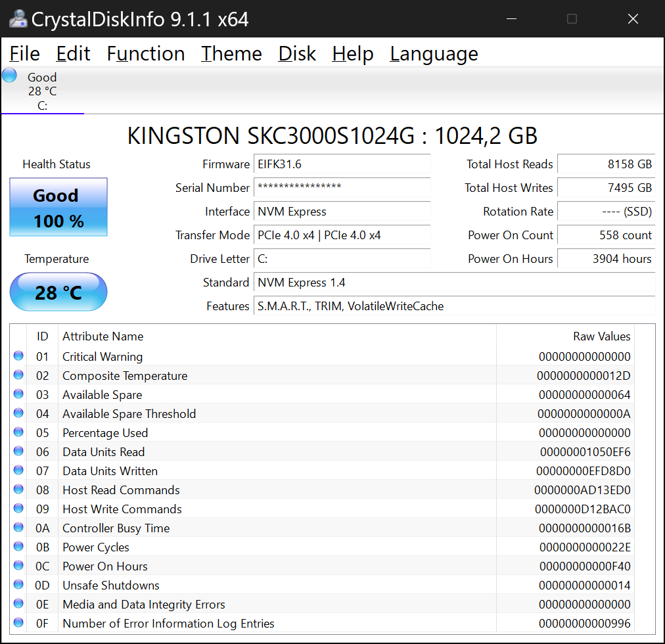Click the status orb for Error Information Log Entries
665x644 pixels.
coord(18,623)
